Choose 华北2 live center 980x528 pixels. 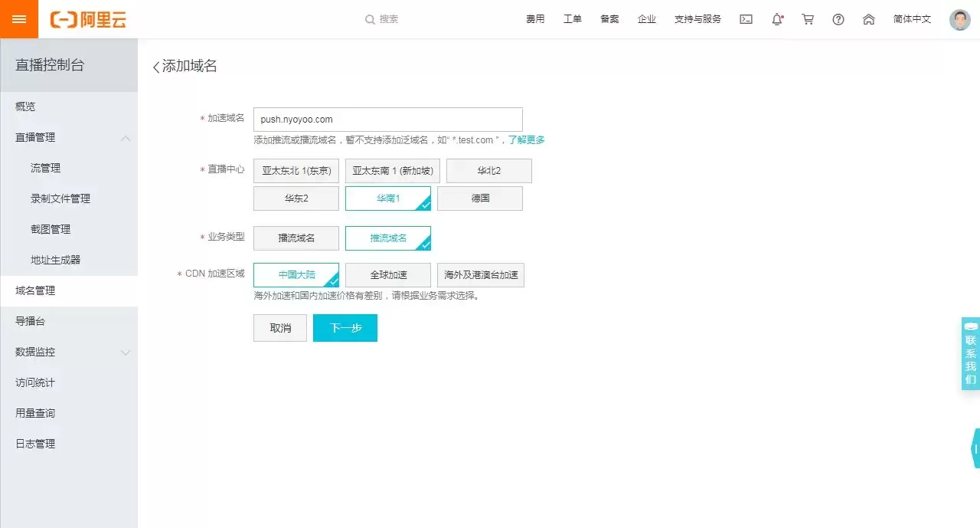[489, 171]
